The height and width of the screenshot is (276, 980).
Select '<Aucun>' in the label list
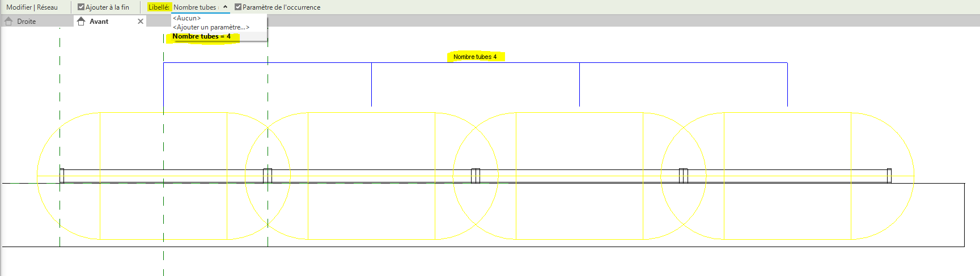(187, 18)
